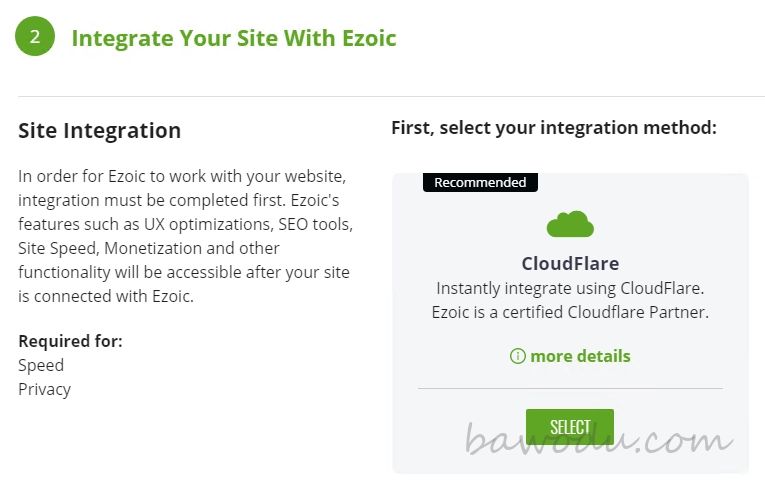
Task: Click the horizontal rule under the step heading
Action: pyautogui.click(x=391, y=96)
